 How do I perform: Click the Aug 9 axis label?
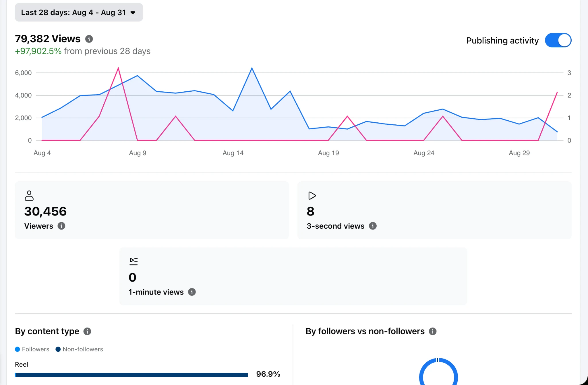coord(138,153)
